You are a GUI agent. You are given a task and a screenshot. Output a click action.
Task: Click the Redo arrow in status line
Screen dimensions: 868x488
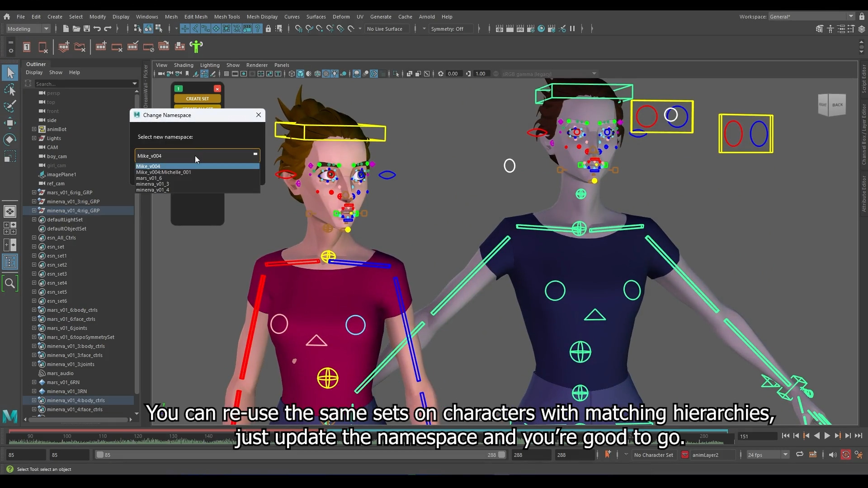pos(108,28)
